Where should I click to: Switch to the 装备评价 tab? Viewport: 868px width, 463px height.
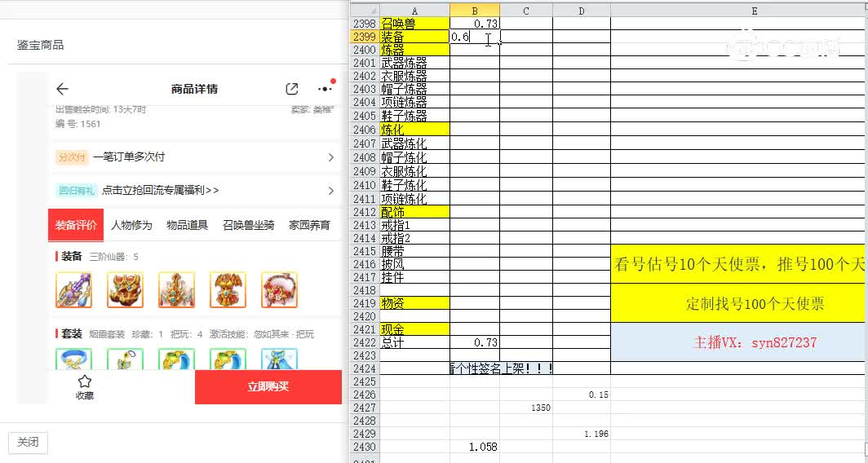[76, 225]
